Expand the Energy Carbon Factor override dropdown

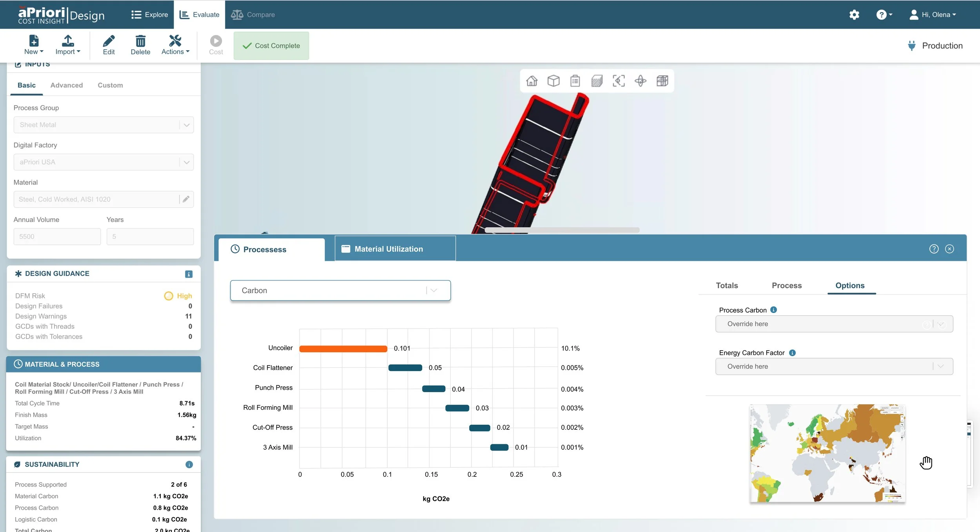940,366
